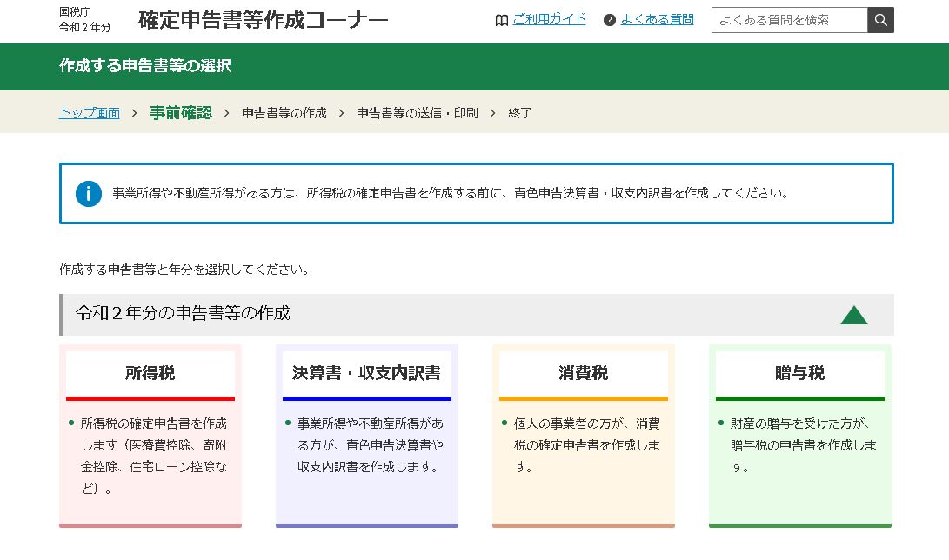This screenshot has width=949, height=560.
Task: Choose the 決算書・収支内訳書 card heading
Action: coord(366,373)
